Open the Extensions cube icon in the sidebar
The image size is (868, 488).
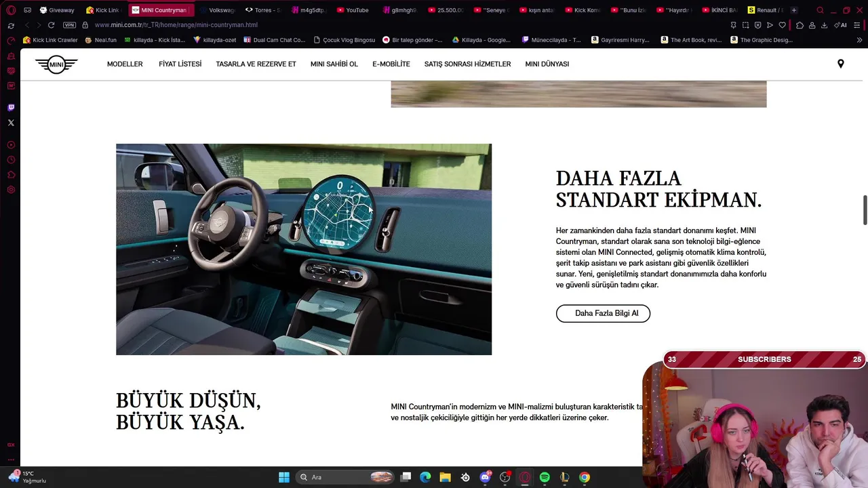11,175
